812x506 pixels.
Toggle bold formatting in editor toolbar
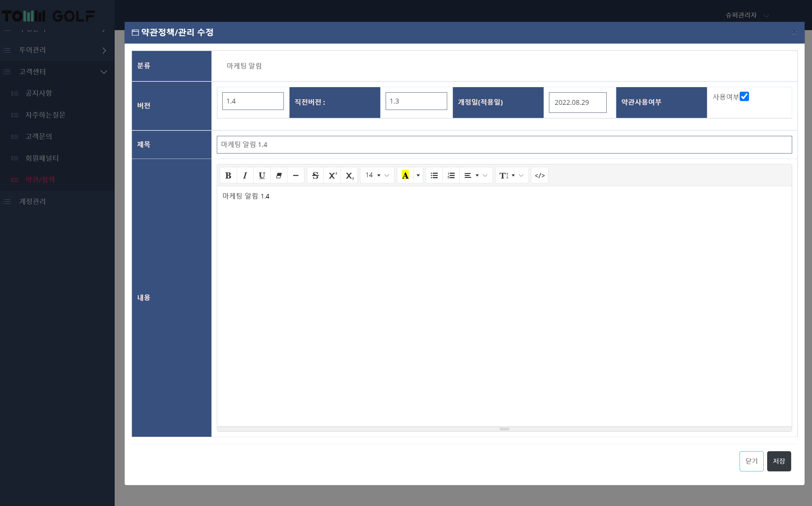(228, 175)
